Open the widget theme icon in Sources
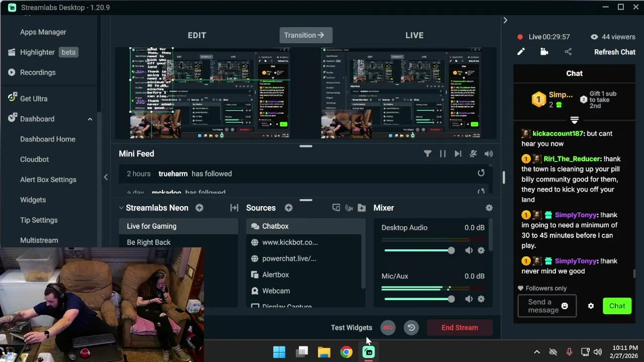The image size is (644, 362). pos(349,208)
